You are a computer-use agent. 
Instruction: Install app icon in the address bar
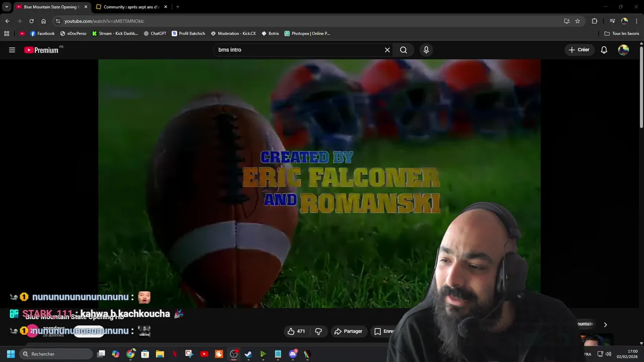pyautogui.click(x=567, y=21)
